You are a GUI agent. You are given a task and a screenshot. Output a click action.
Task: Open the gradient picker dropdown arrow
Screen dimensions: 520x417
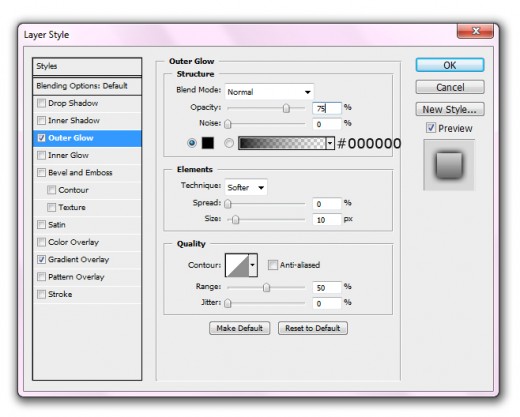(330, 143)
